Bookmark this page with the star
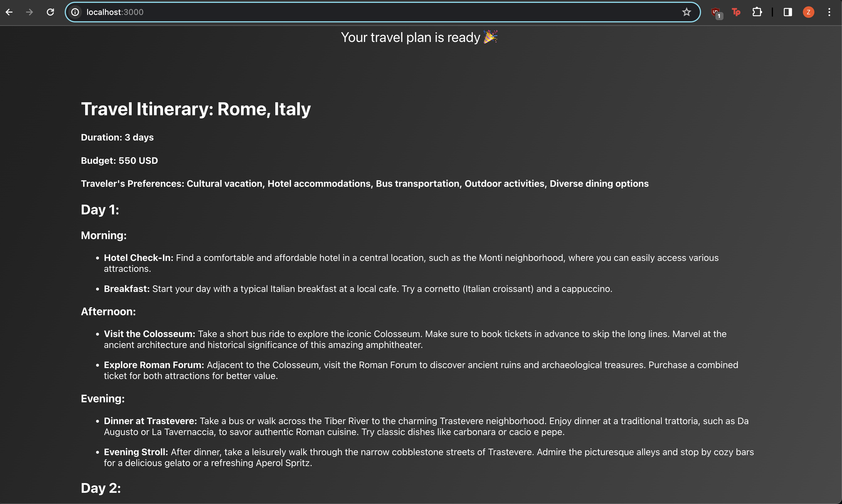 pyautogui.click(x=687, y=12)
